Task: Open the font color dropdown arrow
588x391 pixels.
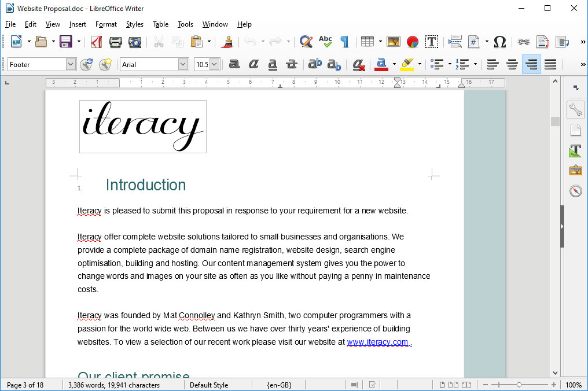Action: [394, 64]
